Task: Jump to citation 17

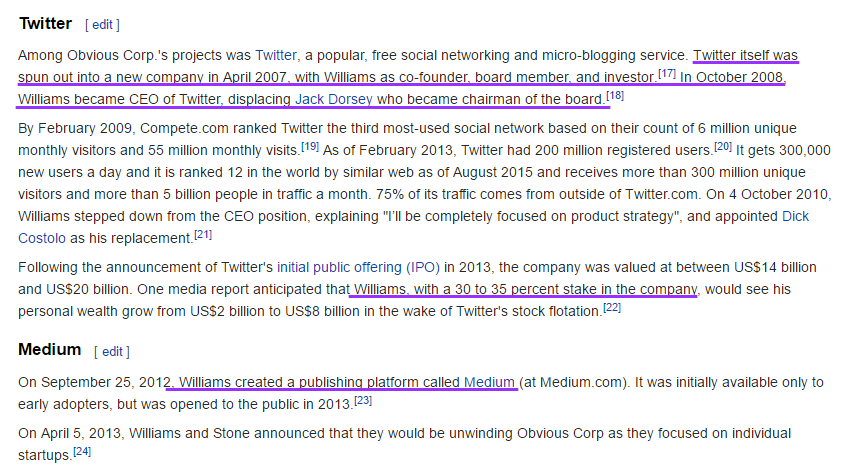Action: [x=667, y=73]
